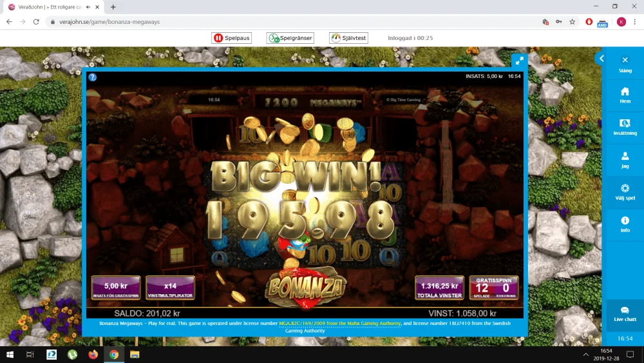Open the Självtest self-test
The image size is (644, 363).
[348, 38]
